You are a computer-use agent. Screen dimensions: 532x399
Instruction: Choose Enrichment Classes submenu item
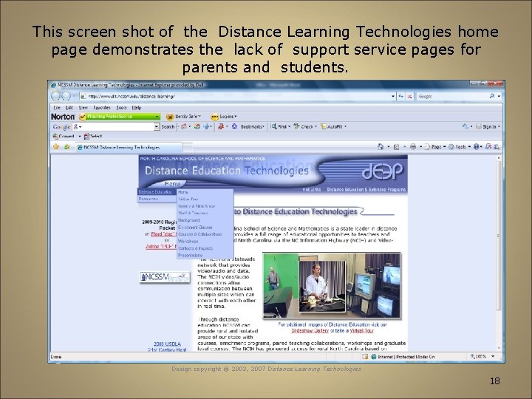click(205, 228)
